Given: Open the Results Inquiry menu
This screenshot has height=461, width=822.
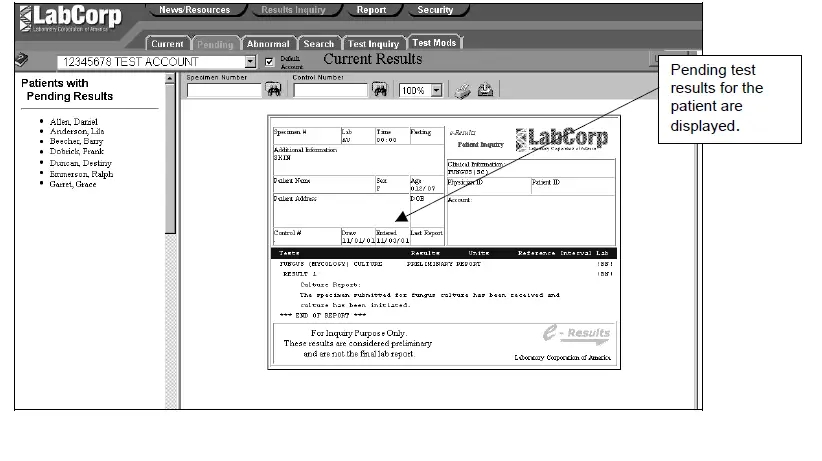Looking at the screenshot, I should pos(294,10).
